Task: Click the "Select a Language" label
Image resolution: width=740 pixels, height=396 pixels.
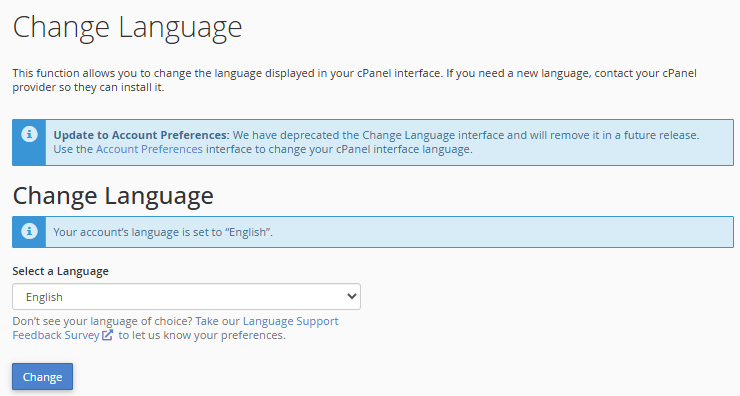Action: (x=60, y=271)
